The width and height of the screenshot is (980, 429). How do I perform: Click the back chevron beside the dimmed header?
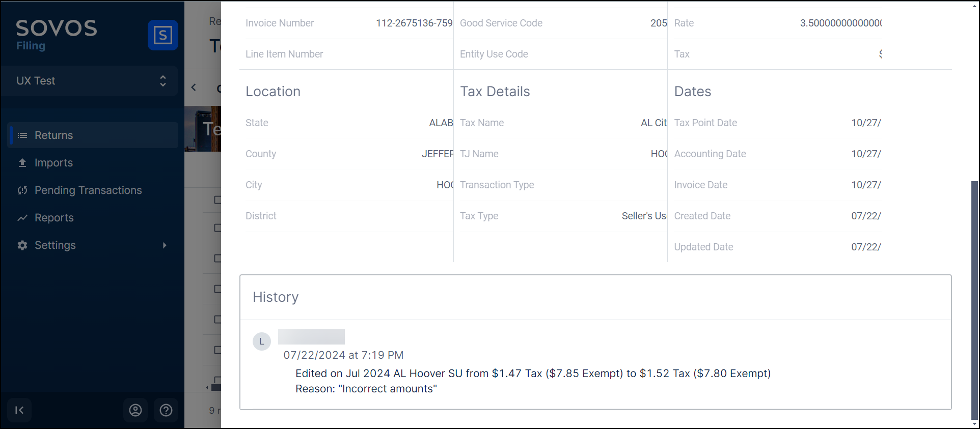click(194, 88)
